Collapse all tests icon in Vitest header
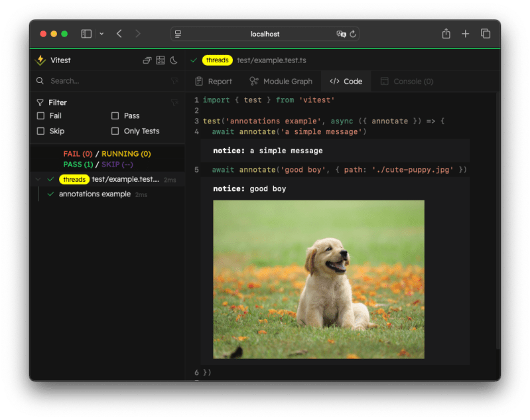This screenshot has width=530, height=420. click(x=147, y=60)
